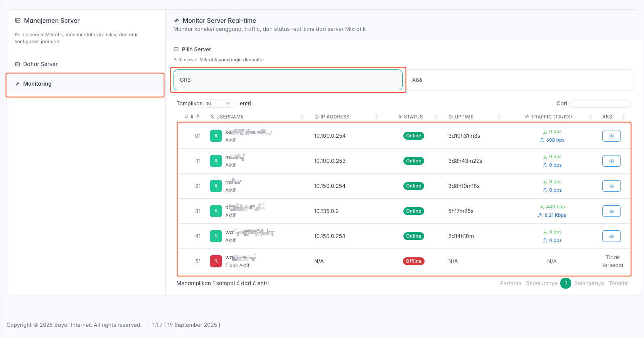The image size is (644, 338).
Task: Click the green user icon for 10.150.0.254
Action: [x=216, y=186]
